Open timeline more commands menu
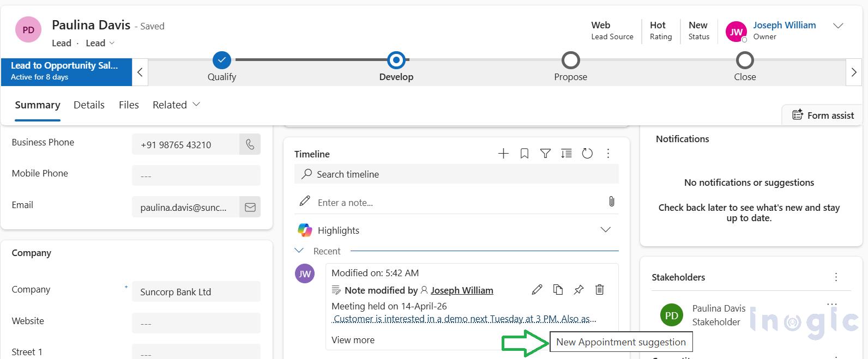 pos(608,154)
